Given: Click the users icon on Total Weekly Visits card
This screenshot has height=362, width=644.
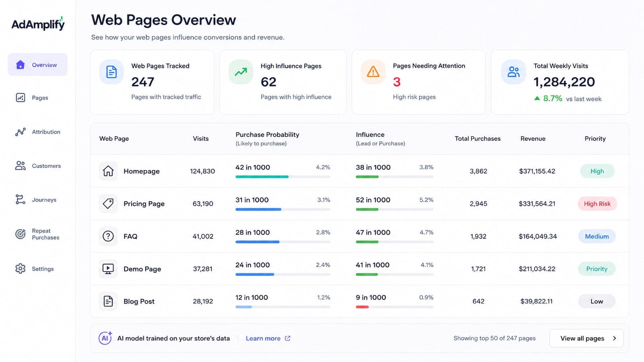Looking at the screenshot, I should 514,72.
